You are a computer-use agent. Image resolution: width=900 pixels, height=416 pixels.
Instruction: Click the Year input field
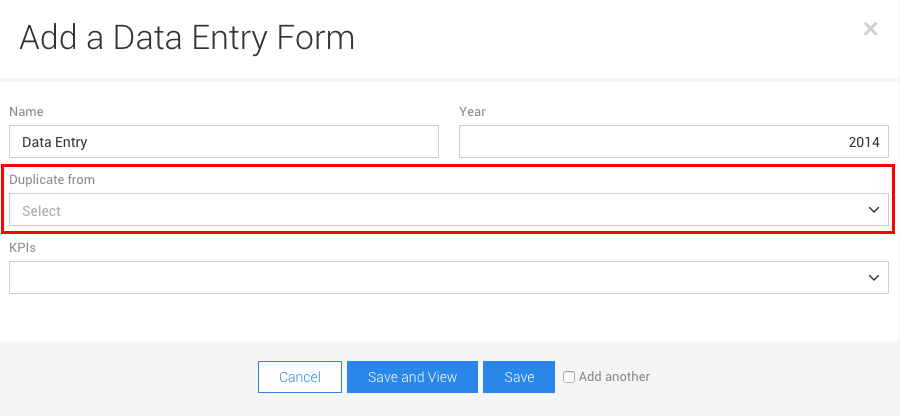tap(673, 142)
